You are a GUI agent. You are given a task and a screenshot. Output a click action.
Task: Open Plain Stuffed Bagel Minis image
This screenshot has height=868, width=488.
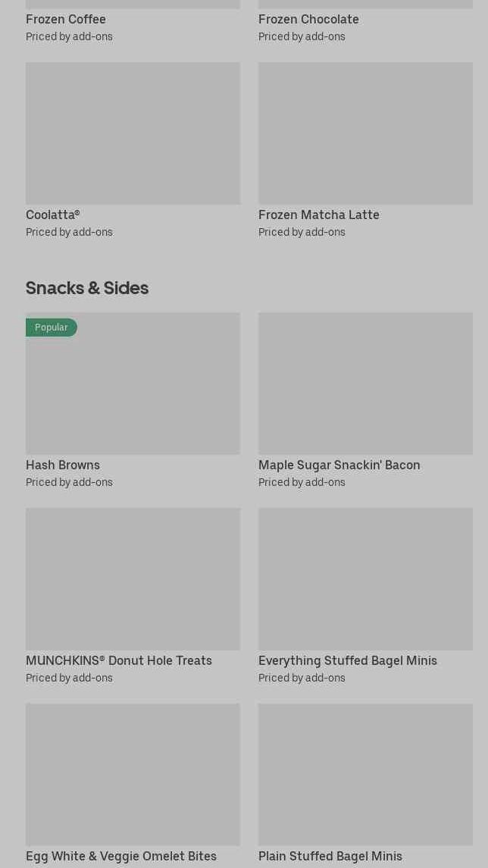coord(365,774)
